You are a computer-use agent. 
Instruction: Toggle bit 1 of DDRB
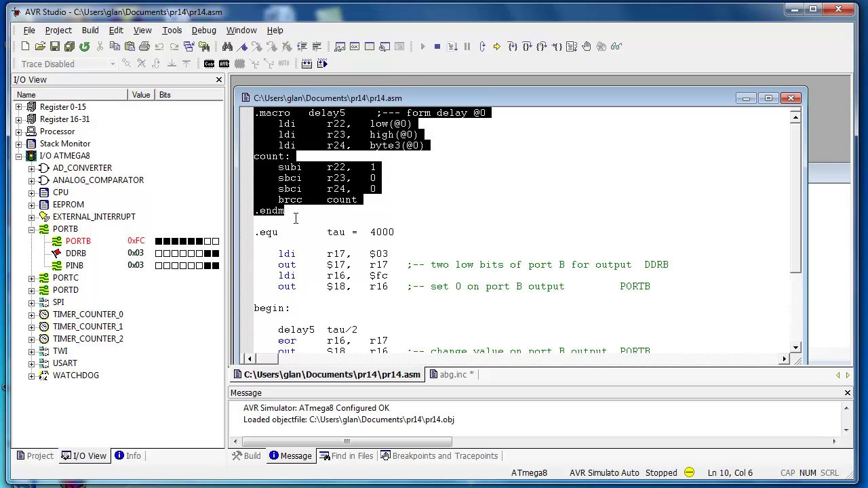pyautogui.click(x=208, y=253)
